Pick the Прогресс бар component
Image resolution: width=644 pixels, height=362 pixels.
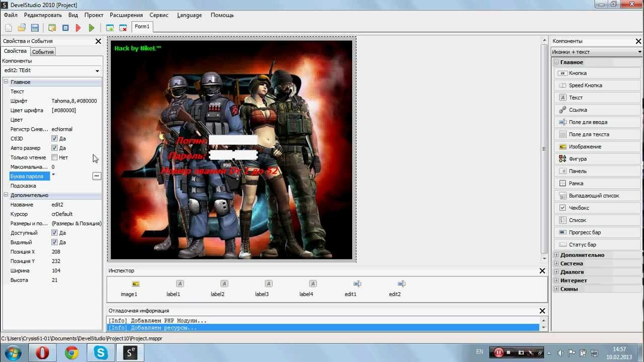pyautogui.click(x=598, y=232)
